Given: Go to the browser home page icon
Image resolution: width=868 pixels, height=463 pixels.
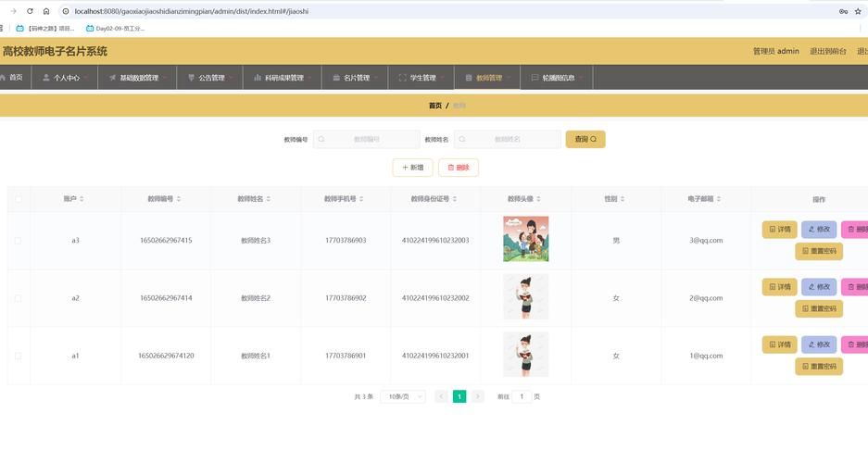Looking at the screenshot, I should pos(46,11).
